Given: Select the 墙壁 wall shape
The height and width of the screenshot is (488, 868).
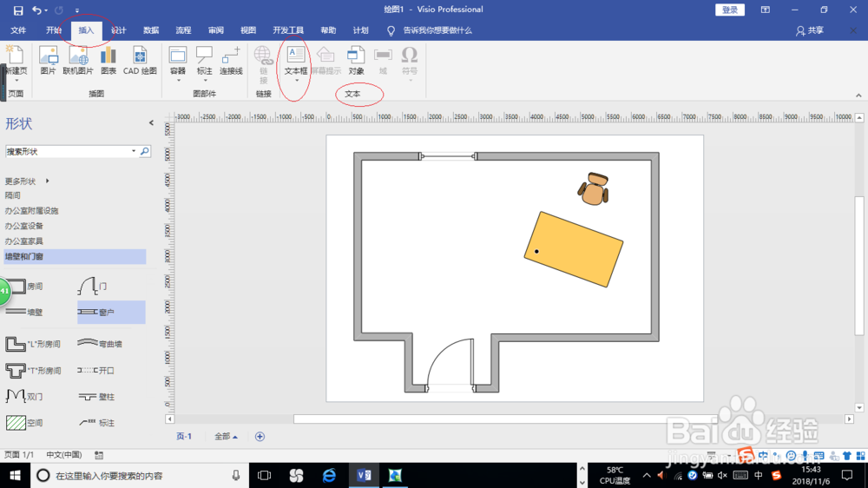Looking at the screenshot, I should tap(23, 312).
